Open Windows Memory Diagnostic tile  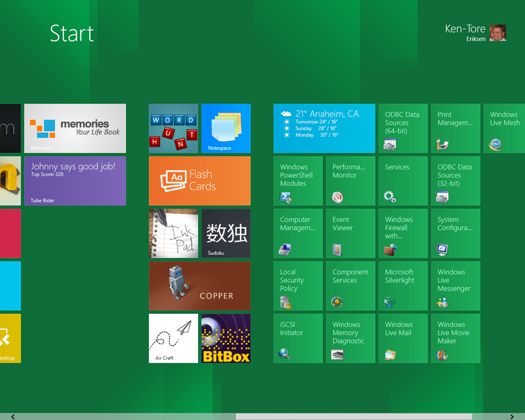pos(351,339)
